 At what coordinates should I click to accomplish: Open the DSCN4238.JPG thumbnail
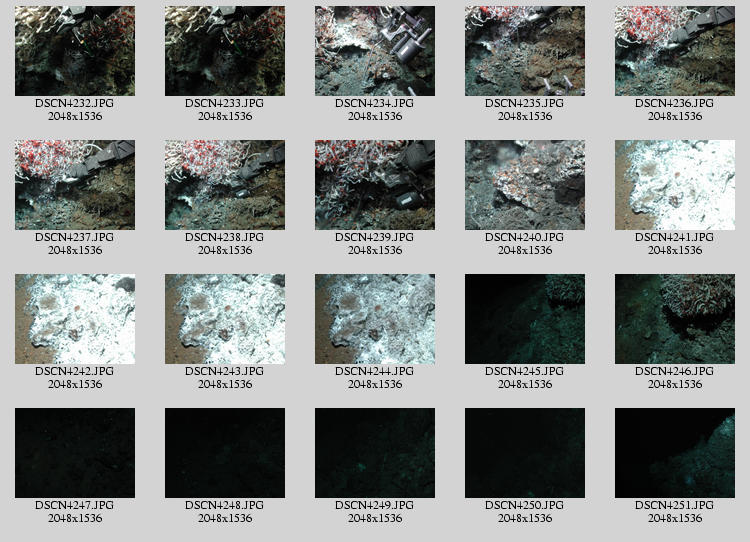225,185
